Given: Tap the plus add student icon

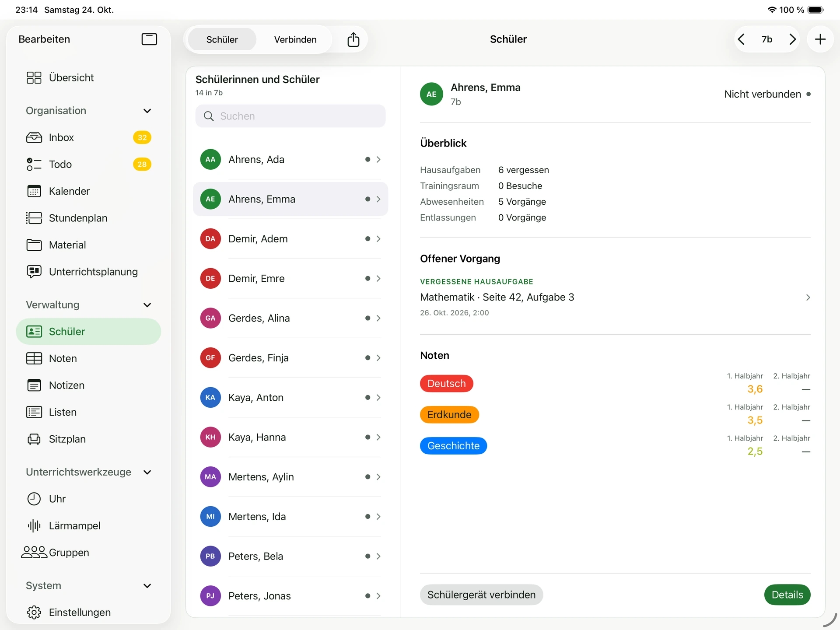Looking at the screenshot, I should click(820, 39).
